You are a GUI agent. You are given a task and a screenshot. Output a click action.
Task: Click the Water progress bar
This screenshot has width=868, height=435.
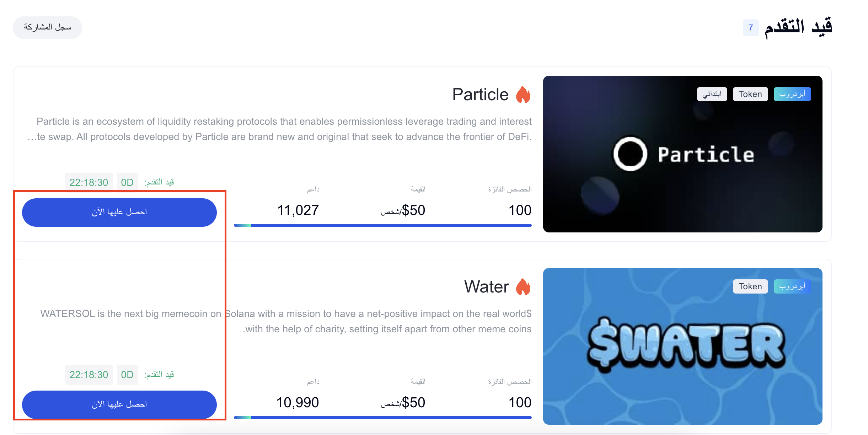(382, 418)
